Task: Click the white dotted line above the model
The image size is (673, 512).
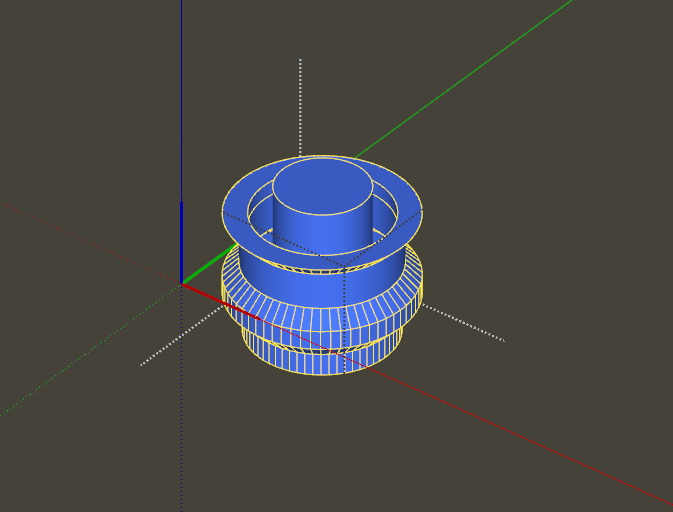Action: (300, 100)
